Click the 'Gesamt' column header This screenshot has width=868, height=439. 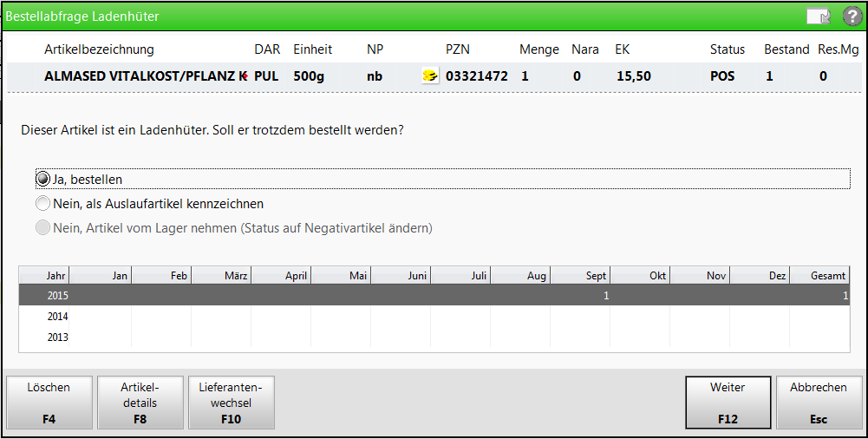(x=819, y=275)
